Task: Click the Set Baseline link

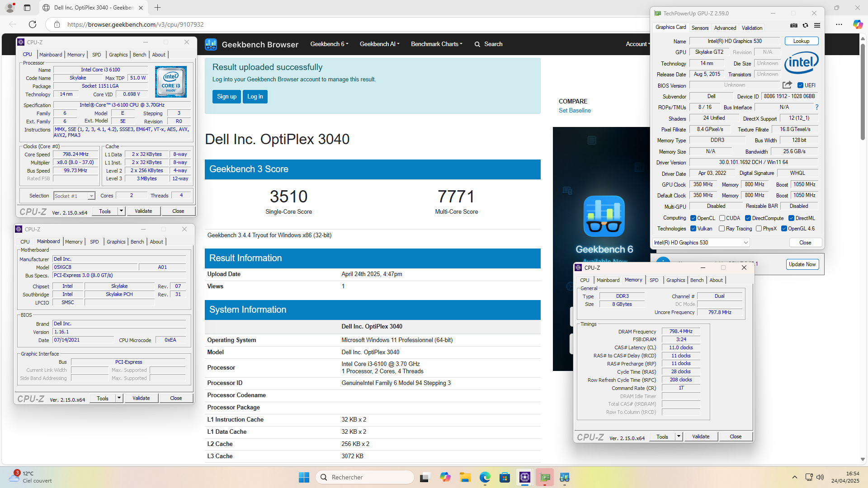Action: [575, 110]
